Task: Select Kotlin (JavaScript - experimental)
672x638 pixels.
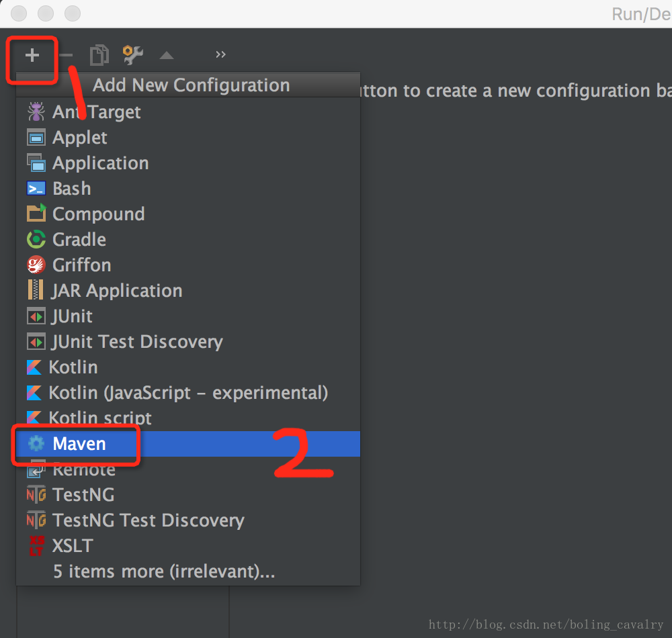Action: coord(188,393)
